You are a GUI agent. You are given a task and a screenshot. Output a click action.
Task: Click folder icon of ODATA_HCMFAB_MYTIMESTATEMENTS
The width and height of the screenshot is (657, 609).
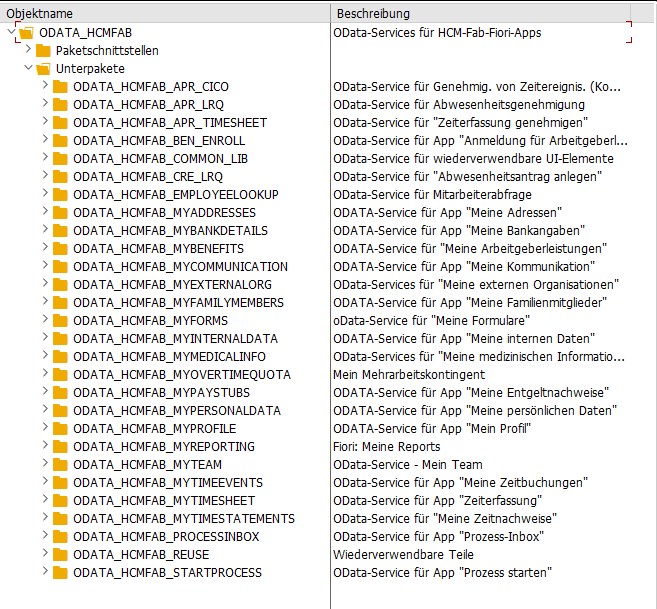[60, 519]
